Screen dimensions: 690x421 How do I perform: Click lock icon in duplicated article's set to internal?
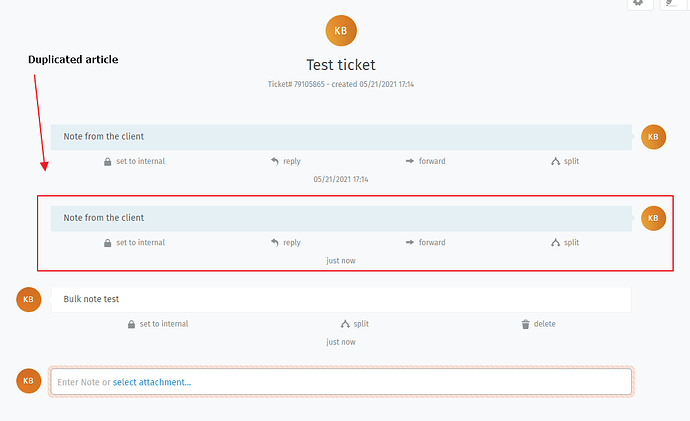click(x=107, y=243)
